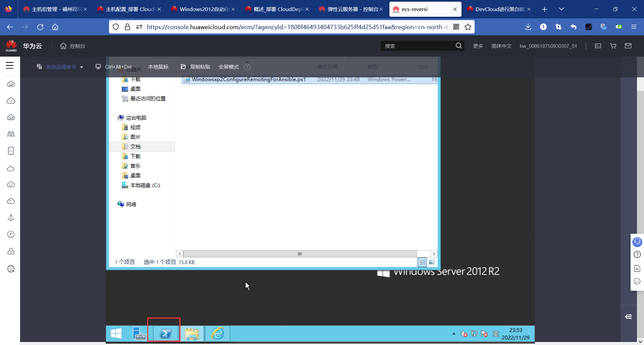Open the CloudShell terminal icon
Image resolution: width=644 pixels, height=345 pixels.
598,46
